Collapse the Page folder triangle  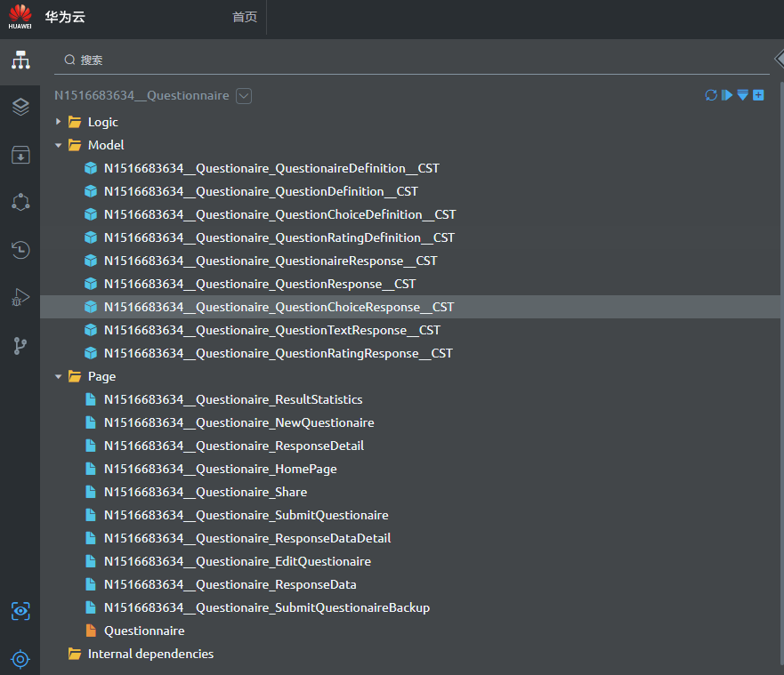[x=58, y=377]
